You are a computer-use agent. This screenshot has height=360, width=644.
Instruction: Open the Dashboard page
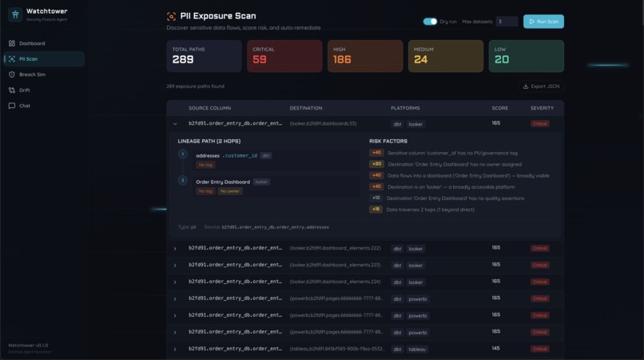[x=44, y=43]
